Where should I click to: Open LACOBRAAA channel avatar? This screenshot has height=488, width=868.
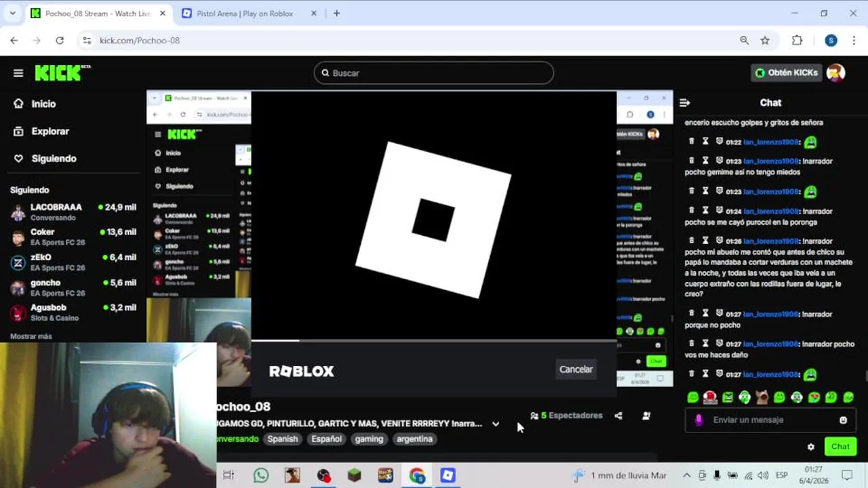18,212
